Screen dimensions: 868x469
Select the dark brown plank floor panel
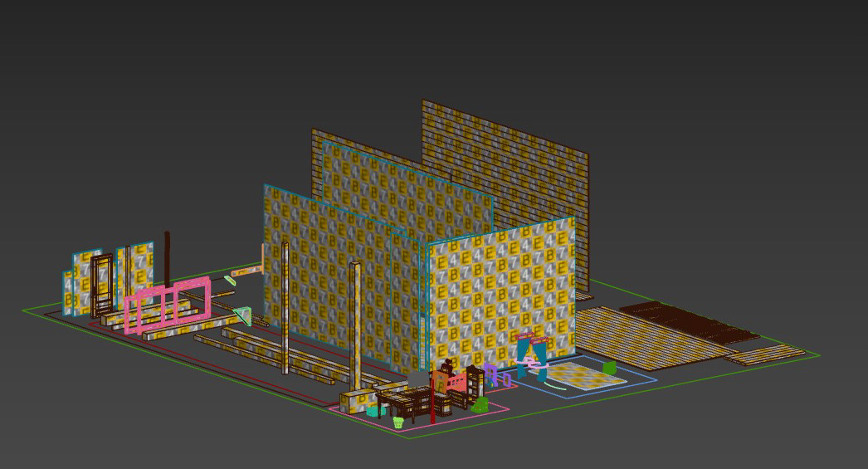point(690,322)
